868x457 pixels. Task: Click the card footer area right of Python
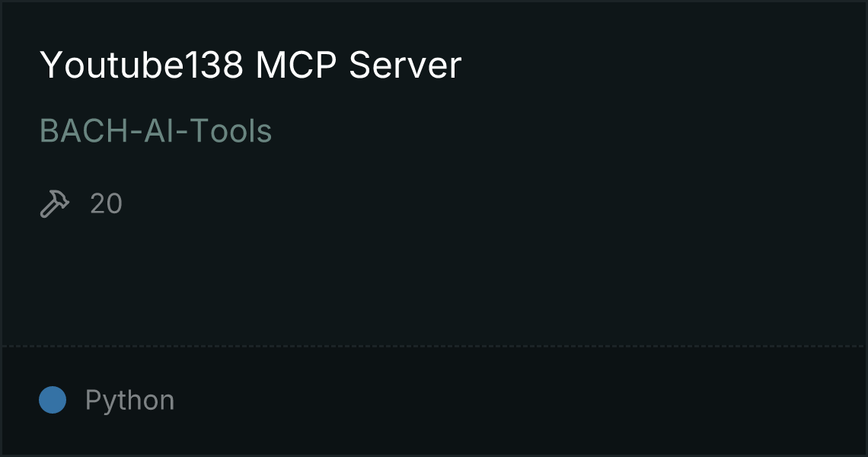point(520,401)
